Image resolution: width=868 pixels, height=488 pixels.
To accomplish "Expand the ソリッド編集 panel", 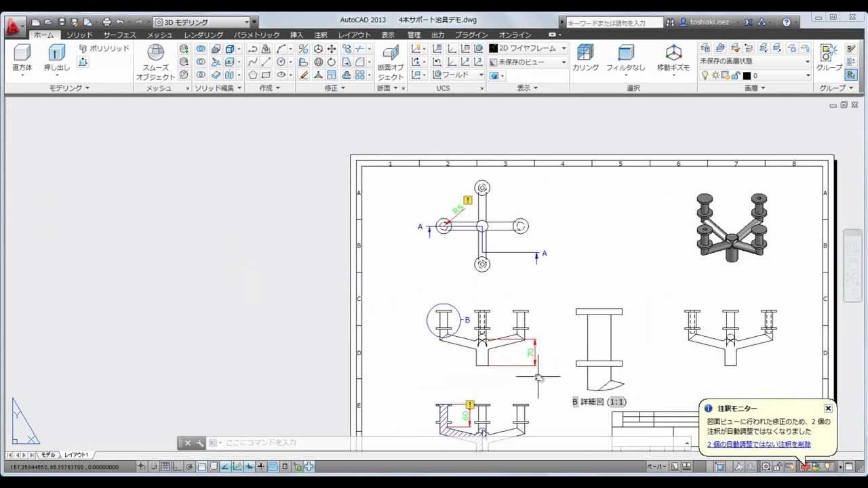I will pyautogui.click(x=218, y=88).
